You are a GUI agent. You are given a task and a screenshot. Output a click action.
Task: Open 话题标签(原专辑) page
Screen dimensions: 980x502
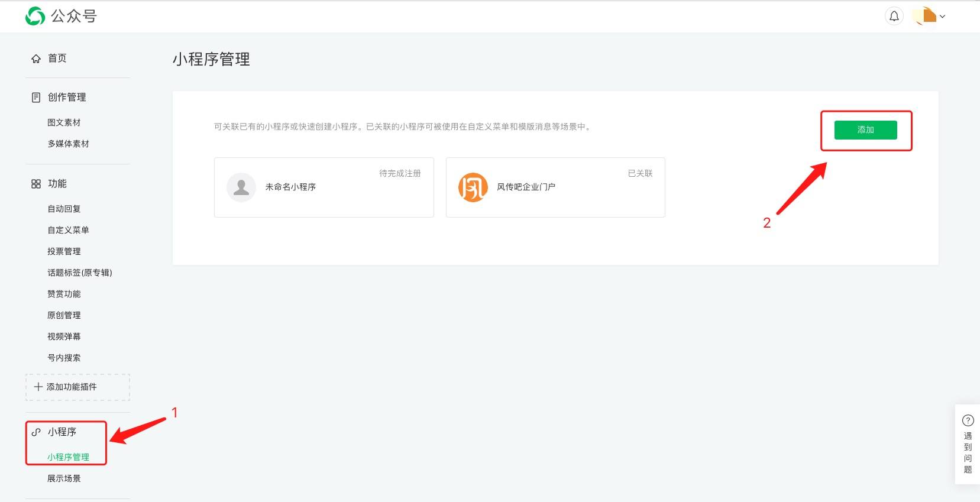coord(80,273)
